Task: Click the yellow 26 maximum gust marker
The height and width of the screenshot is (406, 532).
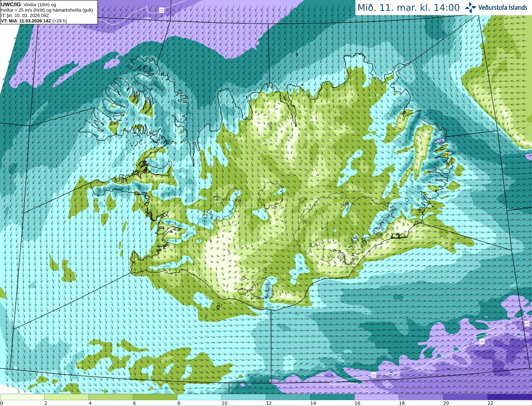Action: pos(446,154)
